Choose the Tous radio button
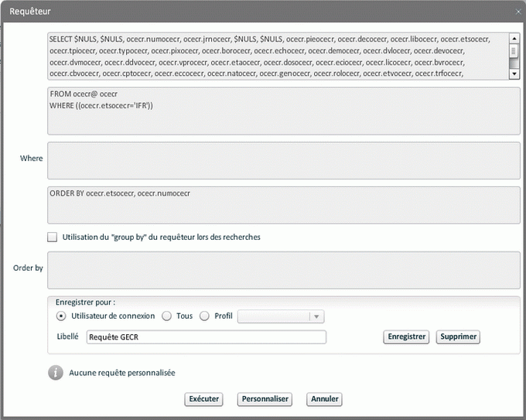 166,316
